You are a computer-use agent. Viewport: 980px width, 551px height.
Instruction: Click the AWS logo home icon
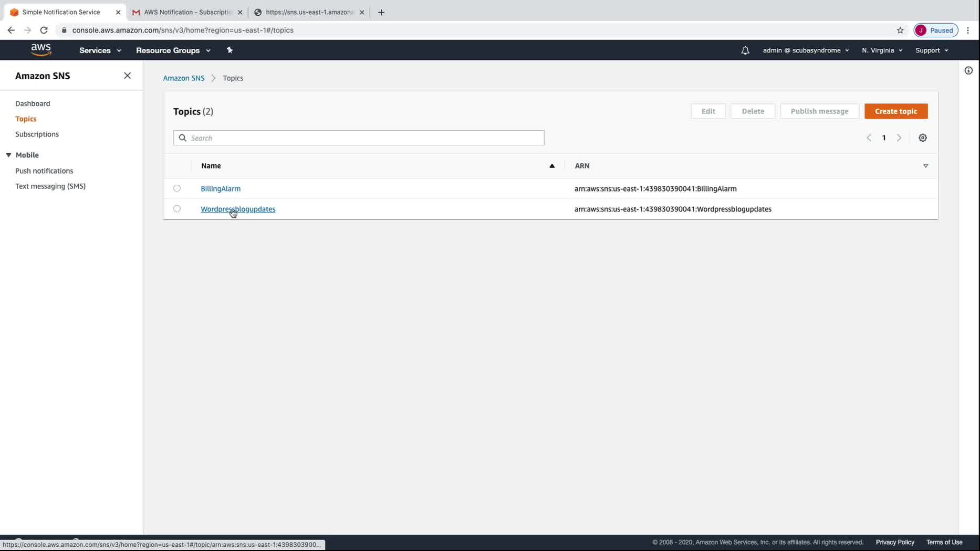coord(41,50)
